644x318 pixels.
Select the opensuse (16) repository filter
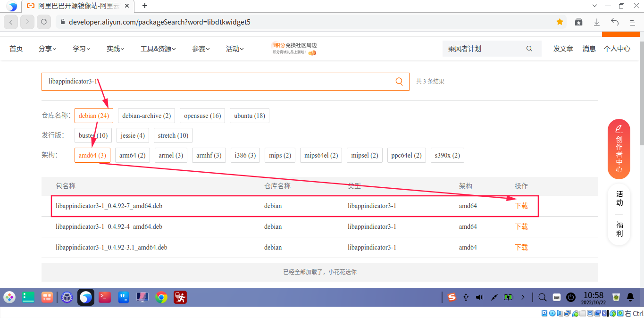[202, 116]
